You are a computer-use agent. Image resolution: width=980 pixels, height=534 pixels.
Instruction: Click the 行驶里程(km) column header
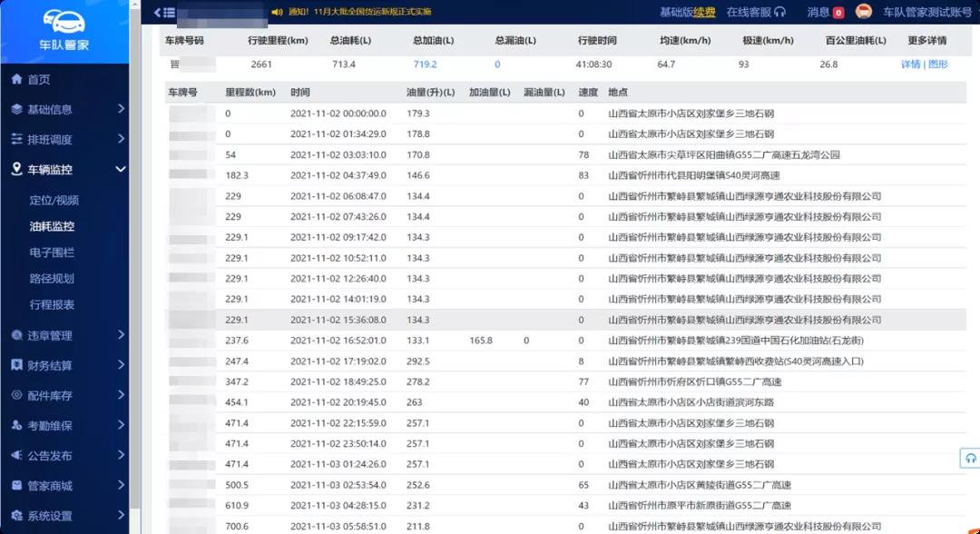[278, 41]
